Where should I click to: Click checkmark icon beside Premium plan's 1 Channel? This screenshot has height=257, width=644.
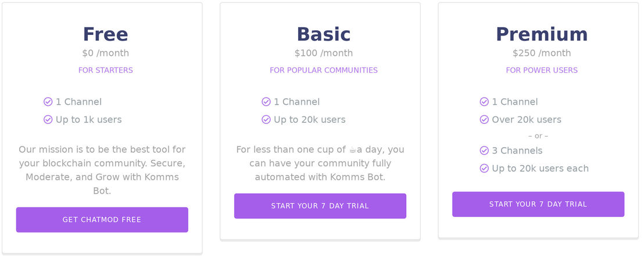point(484,102)
